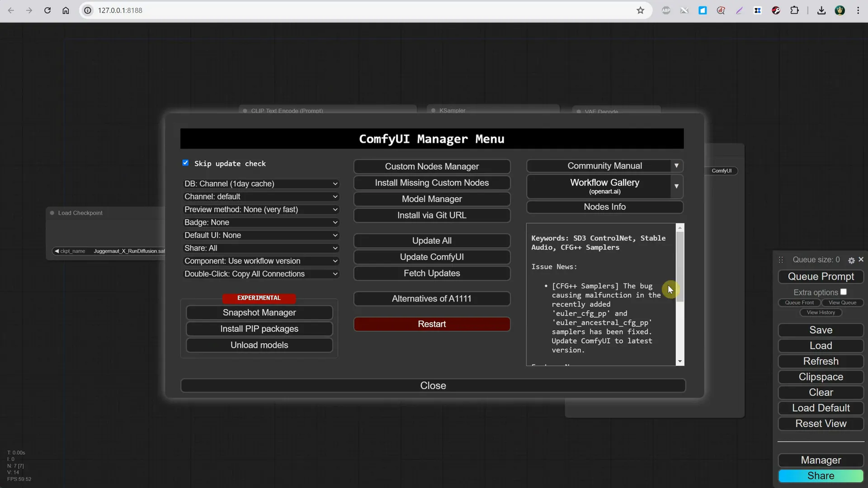Click Unload models button

coord(259,345)
